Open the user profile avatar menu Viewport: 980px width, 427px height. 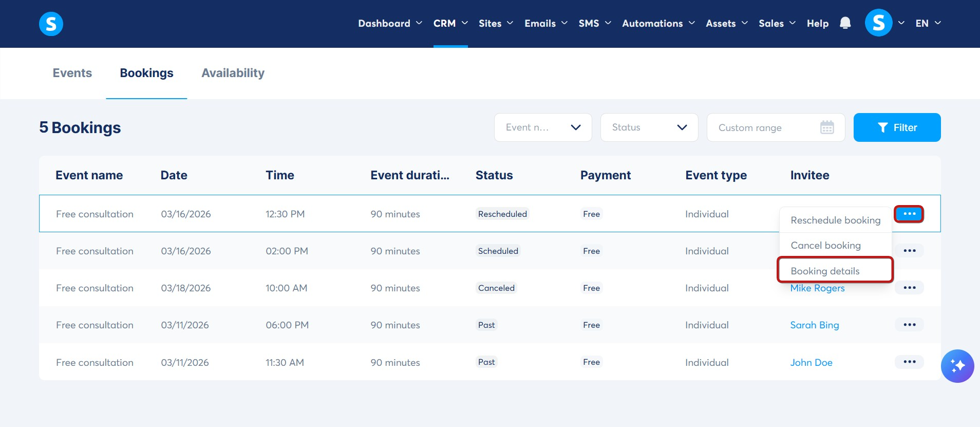point(878,23)
